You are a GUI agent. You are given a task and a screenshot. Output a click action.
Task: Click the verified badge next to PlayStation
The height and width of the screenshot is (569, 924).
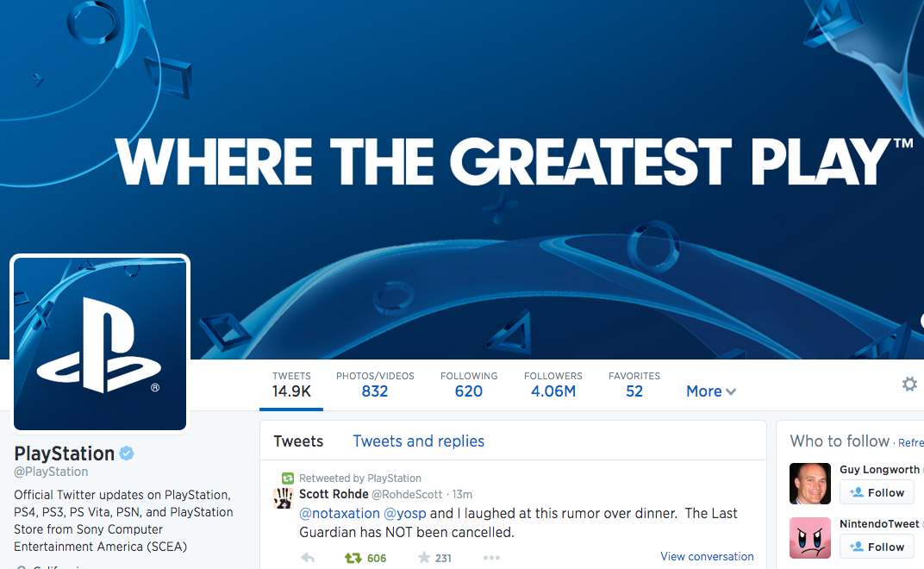pos(127,453)
